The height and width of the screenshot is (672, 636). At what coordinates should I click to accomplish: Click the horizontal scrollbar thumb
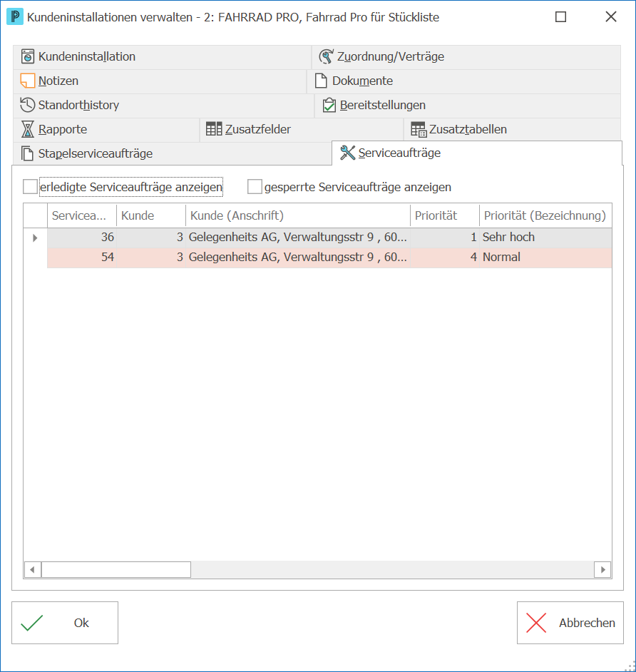[x=116, y=569]
